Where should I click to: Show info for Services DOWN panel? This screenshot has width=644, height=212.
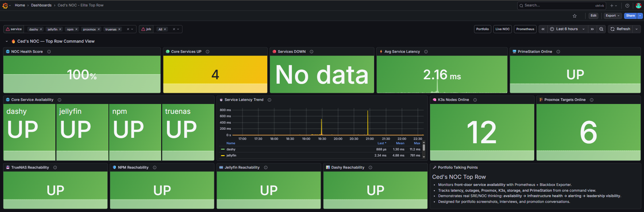(x=312, y=52)
